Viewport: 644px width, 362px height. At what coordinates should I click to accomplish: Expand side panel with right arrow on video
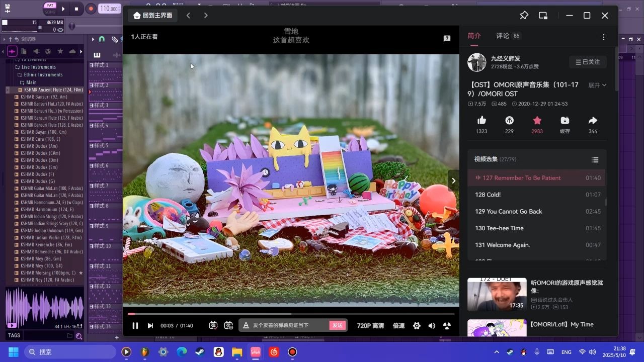(453, 181)
